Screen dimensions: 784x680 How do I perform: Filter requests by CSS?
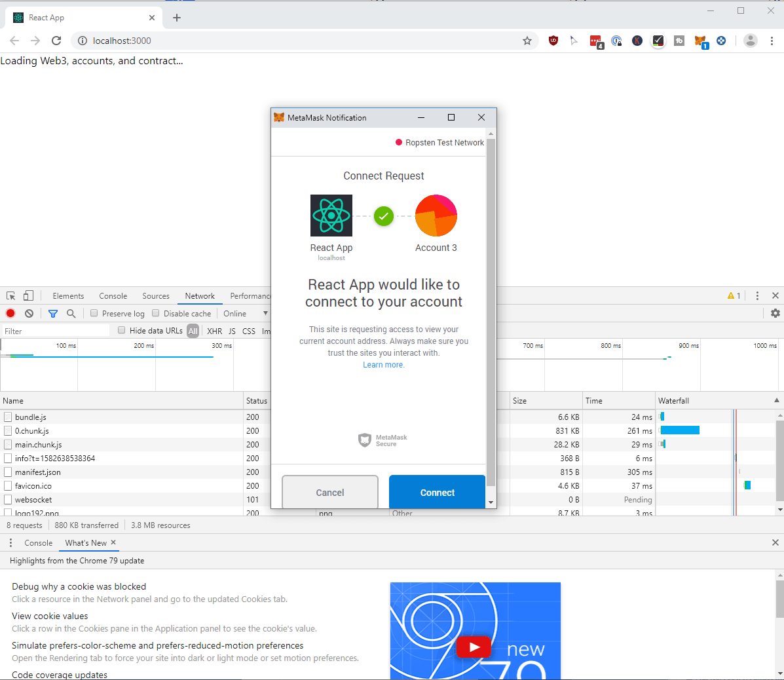pos(248,331)
